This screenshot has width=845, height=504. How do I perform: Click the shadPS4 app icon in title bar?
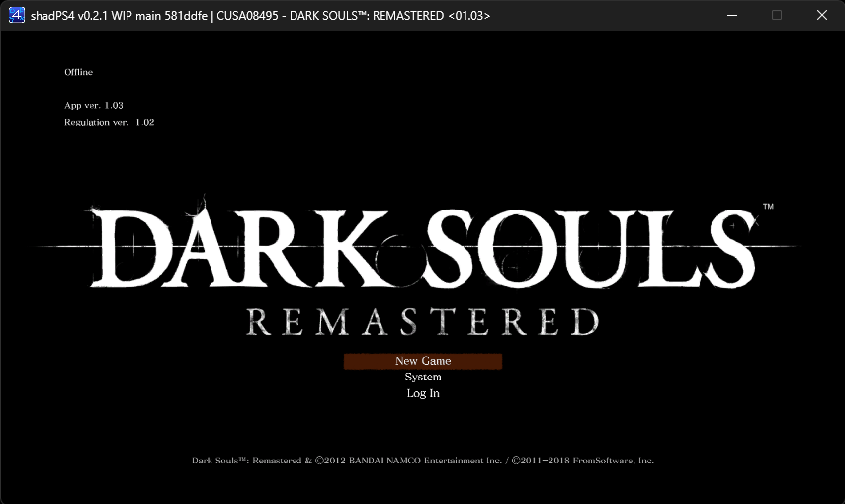click(x=17, y=15)
